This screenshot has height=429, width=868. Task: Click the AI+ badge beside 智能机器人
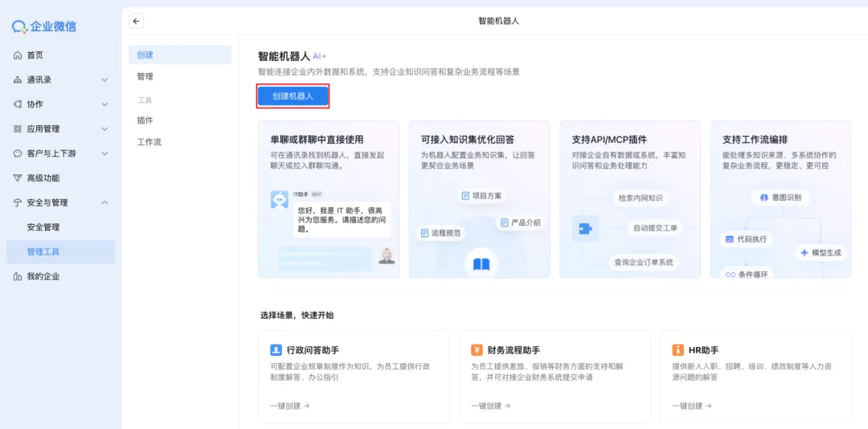(x=320, y=56)
